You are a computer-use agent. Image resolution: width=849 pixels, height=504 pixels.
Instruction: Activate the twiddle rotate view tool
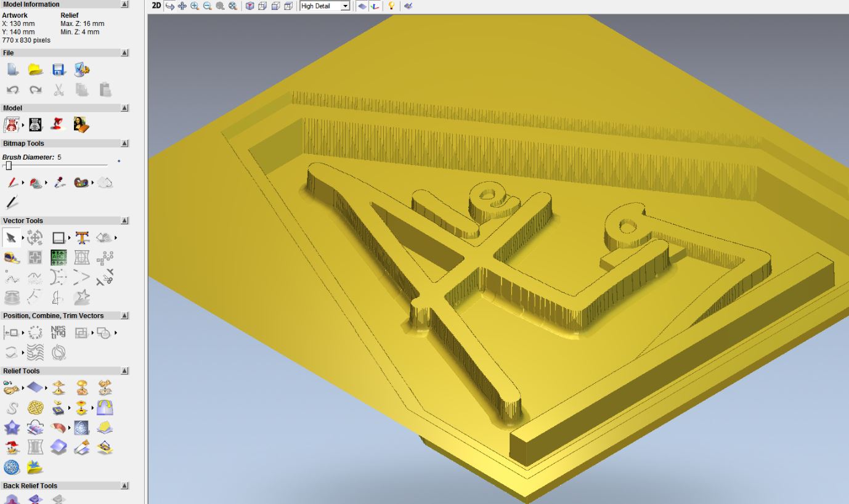click(x=171, y=6)
